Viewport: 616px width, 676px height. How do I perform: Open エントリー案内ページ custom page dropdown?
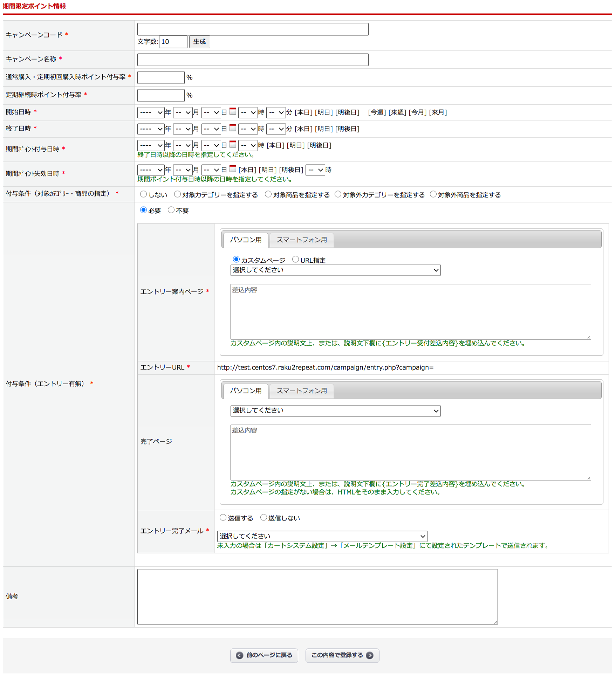[335, 270]
